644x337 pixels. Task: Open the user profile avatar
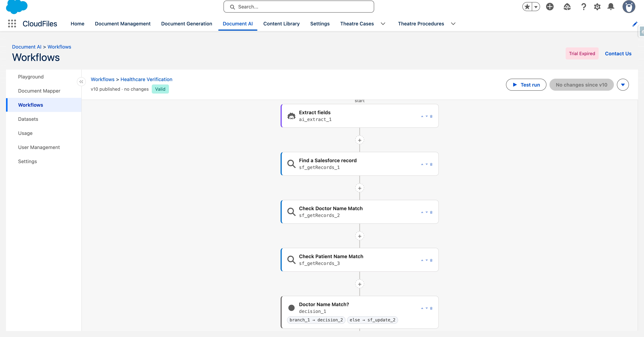click(629, 7)
